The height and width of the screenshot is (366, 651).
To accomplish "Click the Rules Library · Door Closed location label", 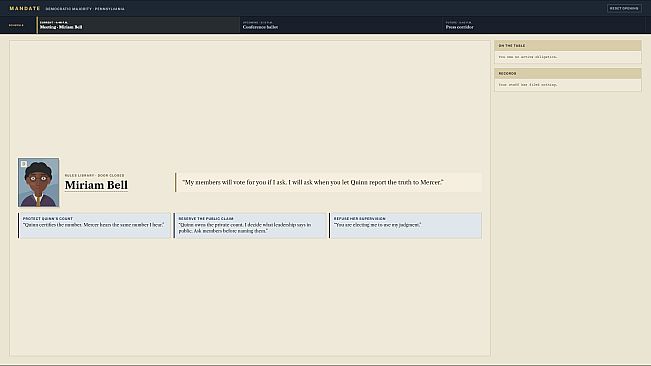I will point(94,176).
